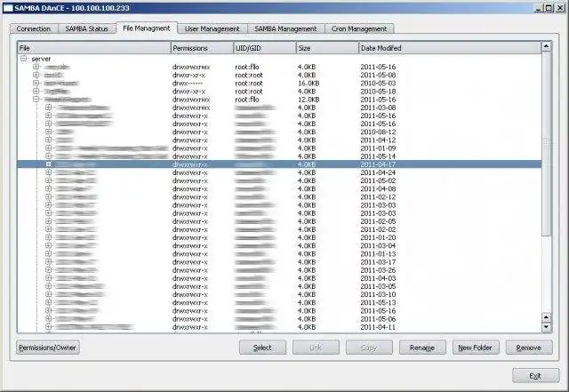This screenshot has width=569, height=392.
Task: Switch to the Connection tab
Action: pyautogui.click(x=34, y=28)
